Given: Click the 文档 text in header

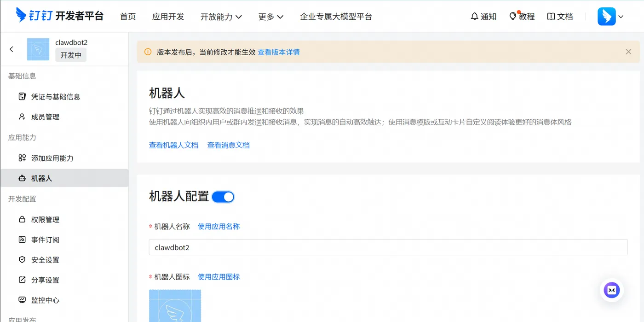Looking at the screenshot, I should (x=565, y=17).
